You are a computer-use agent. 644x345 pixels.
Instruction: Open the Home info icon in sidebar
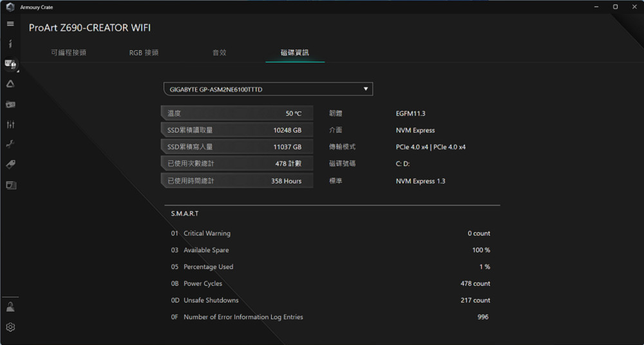tap(10, 44)
